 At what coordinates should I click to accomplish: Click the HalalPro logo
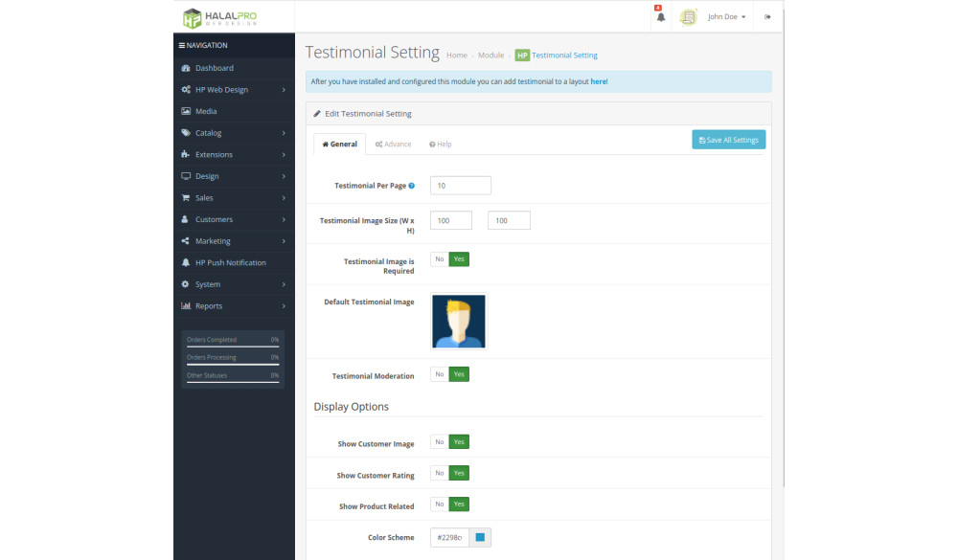click(x=219, y=17)
